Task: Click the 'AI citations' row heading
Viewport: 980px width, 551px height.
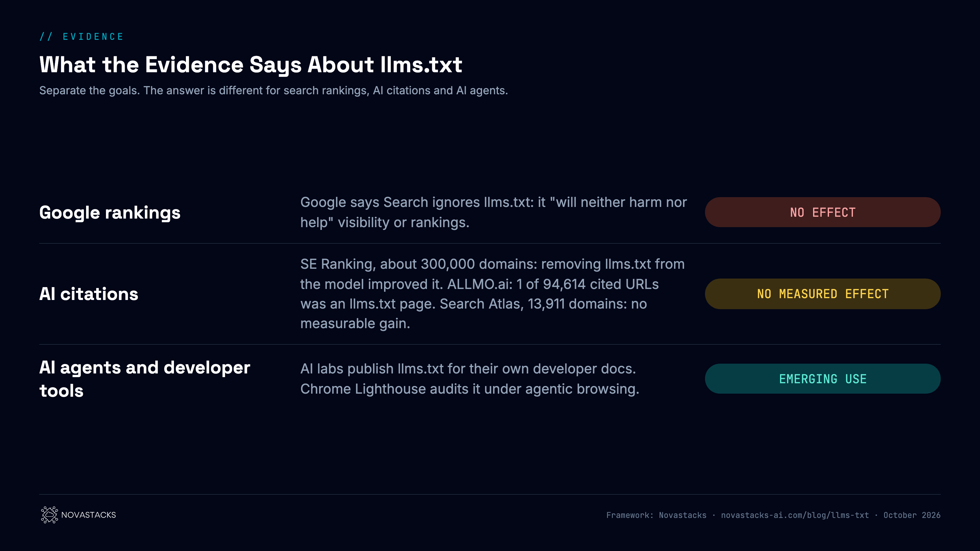Action: [89, 294]
